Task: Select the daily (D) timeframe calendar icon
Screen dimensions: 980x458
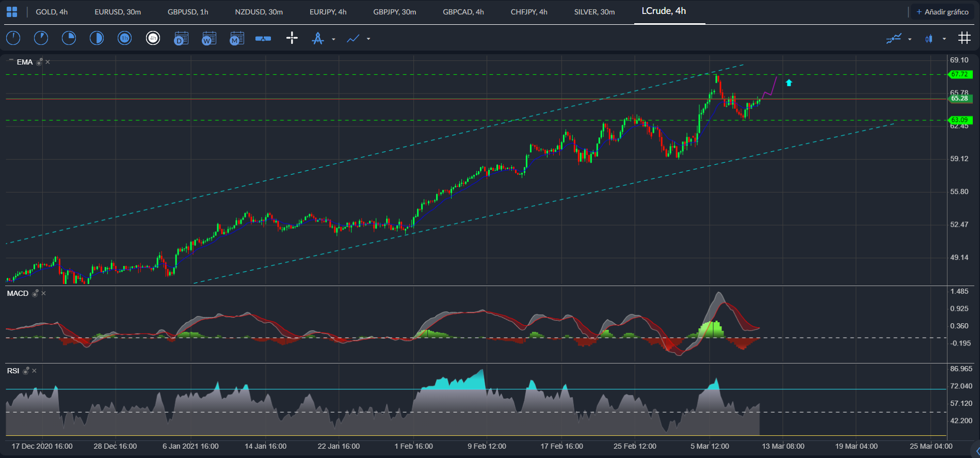Action: 181,38
